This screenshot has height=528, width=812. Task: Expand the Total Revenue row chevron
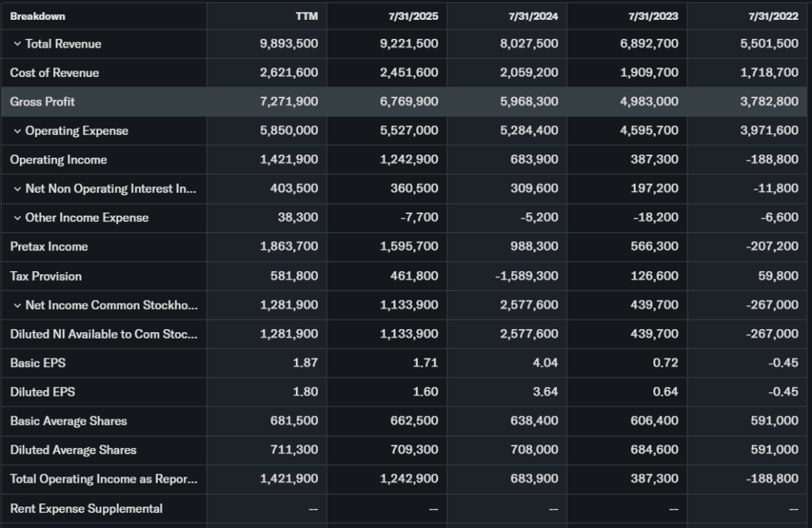17,44
